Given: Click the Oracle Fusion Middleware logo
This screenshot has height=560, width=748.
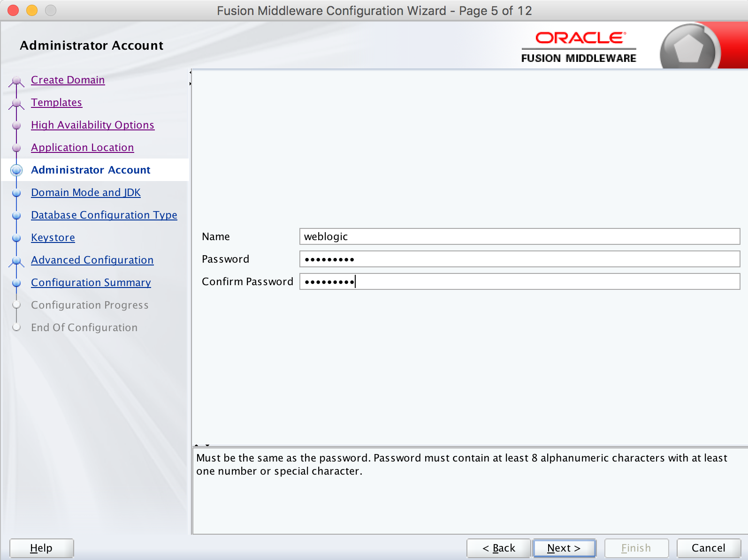Looking at the screenshot, I should tap(579, 47).
